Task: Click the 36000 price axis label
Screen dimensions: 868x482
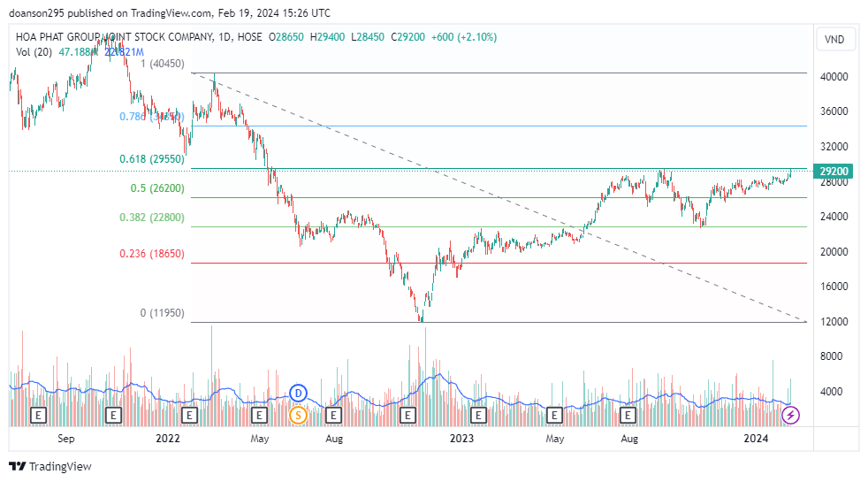Action: click(834, 111)
